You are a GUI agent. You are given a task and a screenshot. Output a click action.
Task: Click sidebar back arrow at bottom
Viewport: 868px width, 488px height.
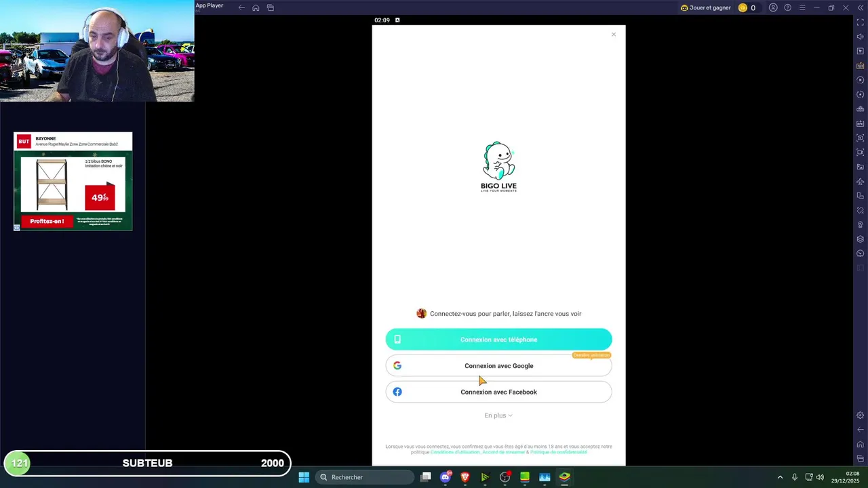(x=861, y=430)
